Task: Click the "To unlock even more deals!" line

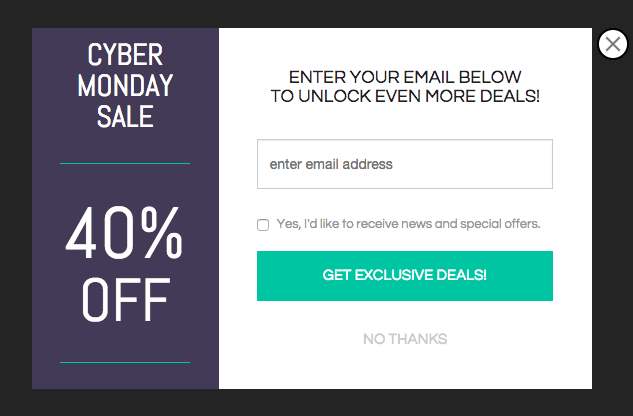Action: coord(405,96)
